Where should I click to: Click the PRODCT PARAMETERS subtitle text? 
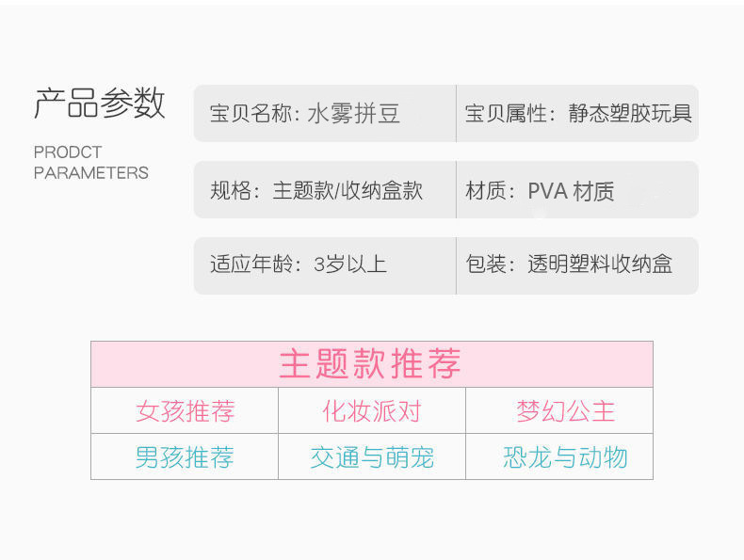click(x=90, y=162)
